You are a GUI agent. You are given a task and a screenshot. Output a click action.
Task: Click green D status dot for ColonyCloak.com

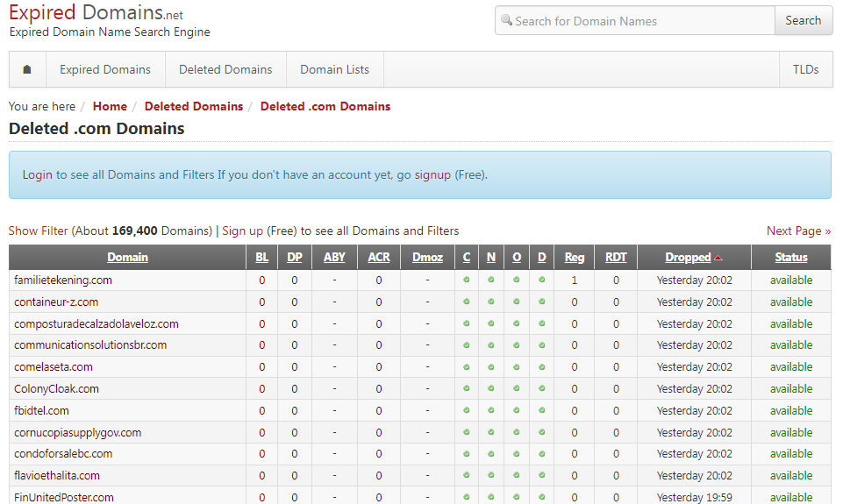coord(542,388)
